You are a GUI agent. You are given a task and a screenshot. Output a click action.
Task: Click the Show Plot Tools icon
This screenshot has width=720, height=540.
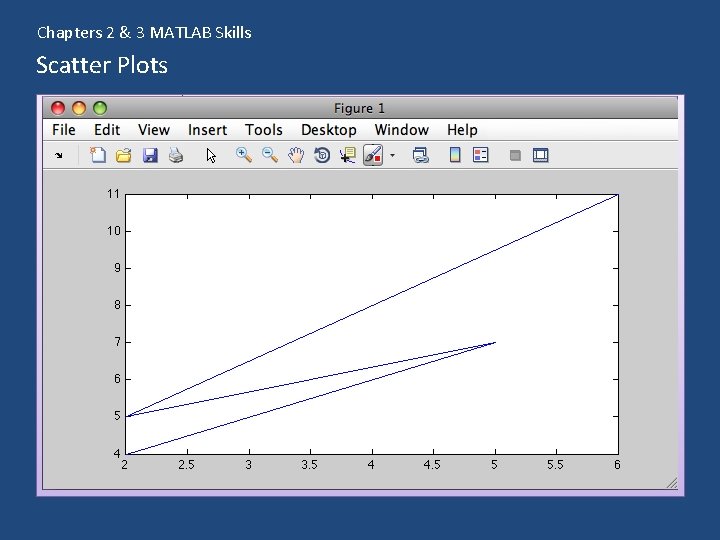540,155
